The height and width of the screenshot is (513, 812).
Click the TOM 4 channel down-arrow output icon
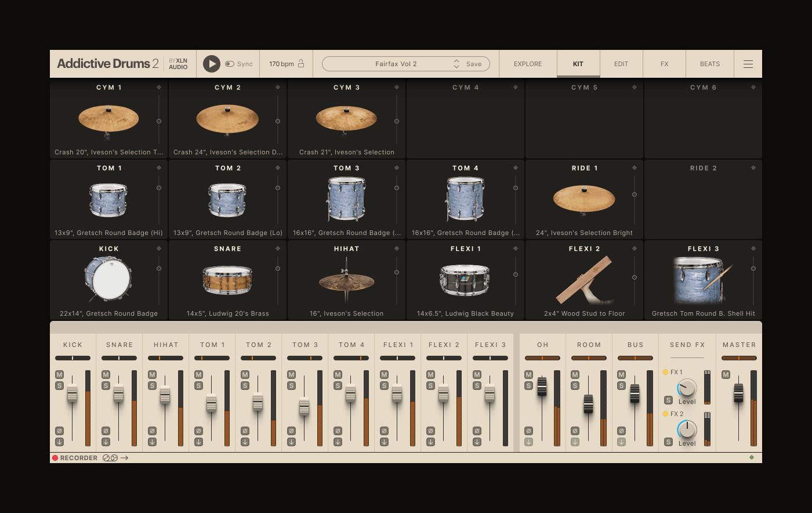[338, 442]
